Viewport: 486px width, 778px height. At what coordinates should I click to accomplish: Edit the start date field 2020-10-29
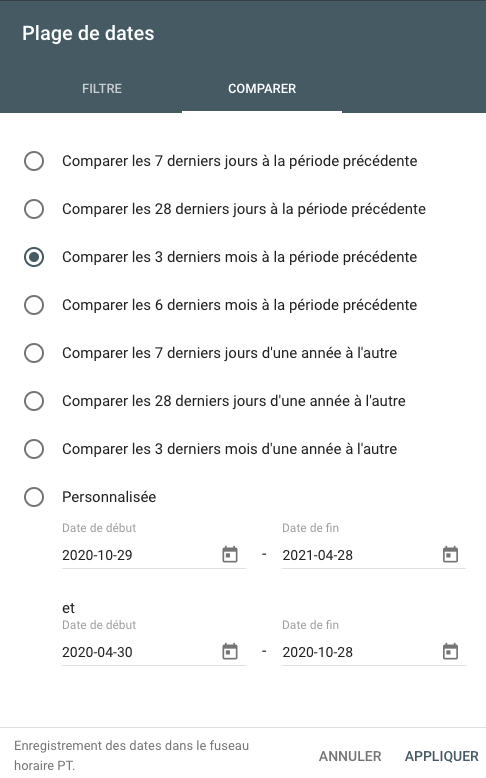pos(139,555)
